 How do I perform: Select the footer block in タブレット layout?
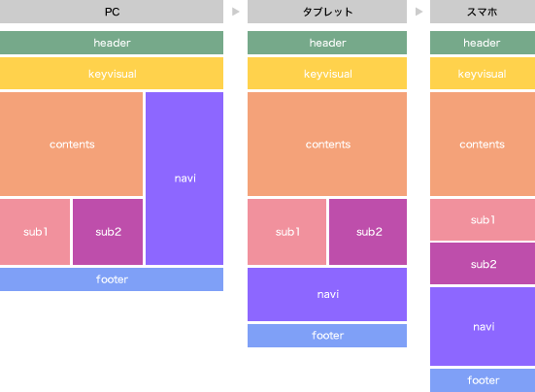coord(327,336)
